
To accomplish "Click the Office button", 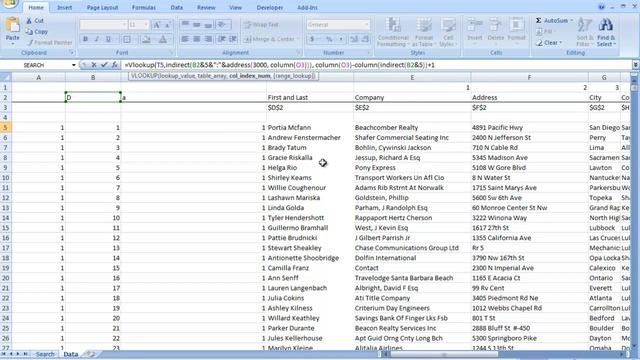I will [x=9, y=4].
